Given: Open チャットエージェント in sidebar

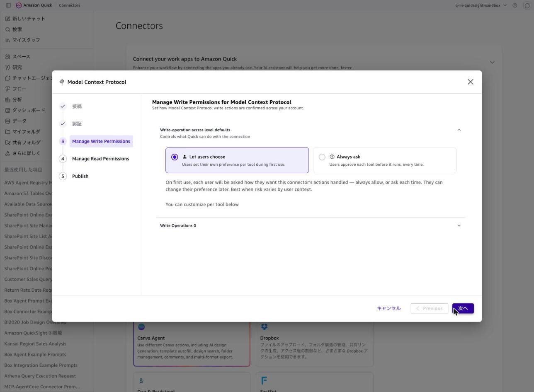Looking at the screenshot, I should point(29,78).
